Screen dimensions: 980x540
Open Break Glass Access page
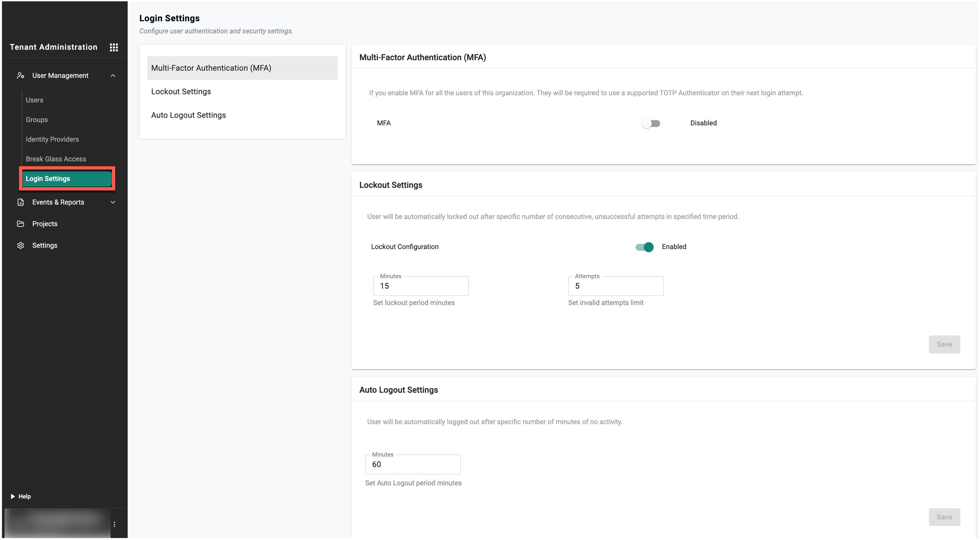[x=56, y=159]
